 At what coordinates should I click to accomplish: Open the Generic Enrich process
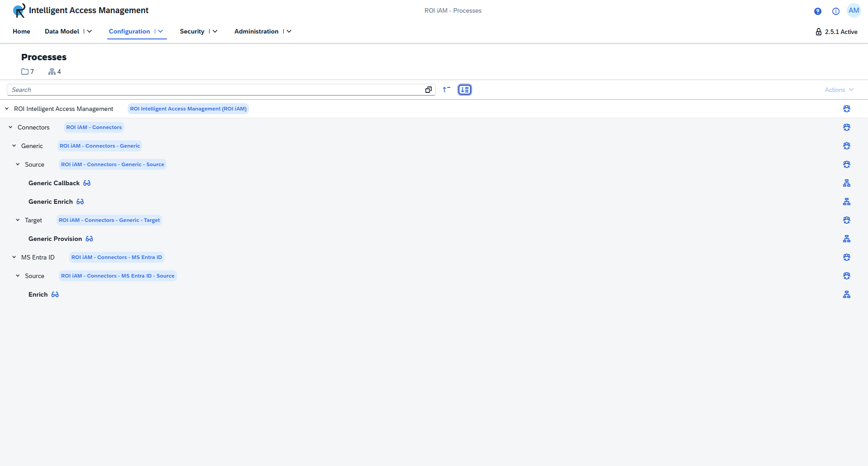[x=50, y=202]
